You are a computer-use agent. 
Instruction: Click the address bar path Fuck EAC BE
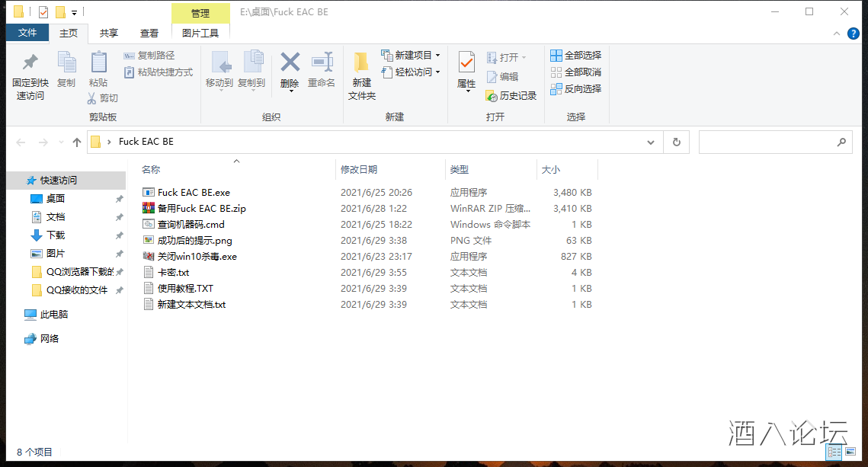pyautogui.click(x=146, y=142)
